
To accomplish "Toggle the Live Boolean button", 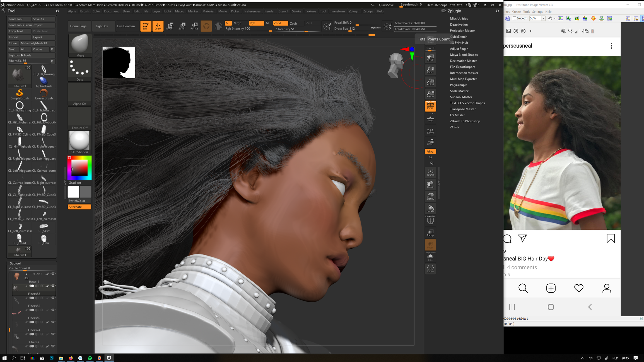I will [126, 25].
